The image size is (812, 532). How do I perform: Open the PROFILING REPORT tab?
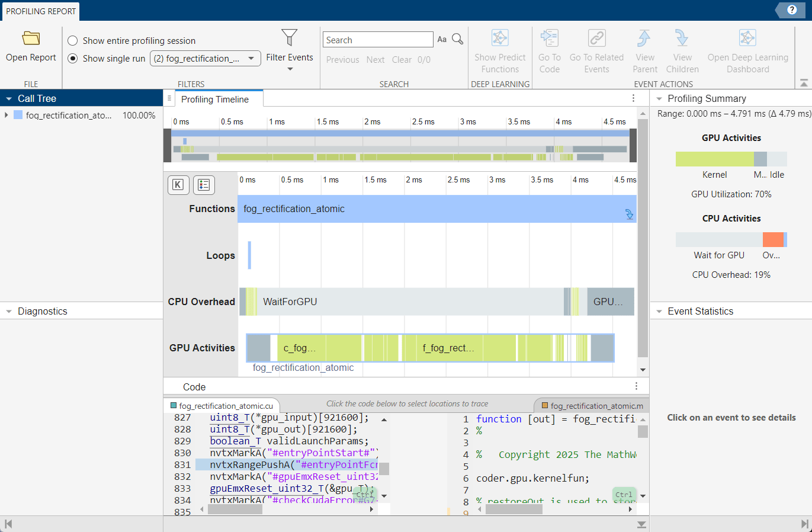(x=41, y=11)
